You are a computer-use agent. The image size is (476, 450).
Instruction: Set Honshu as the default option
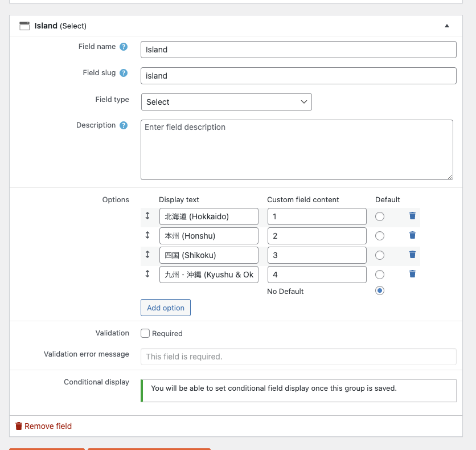[379, 236]
